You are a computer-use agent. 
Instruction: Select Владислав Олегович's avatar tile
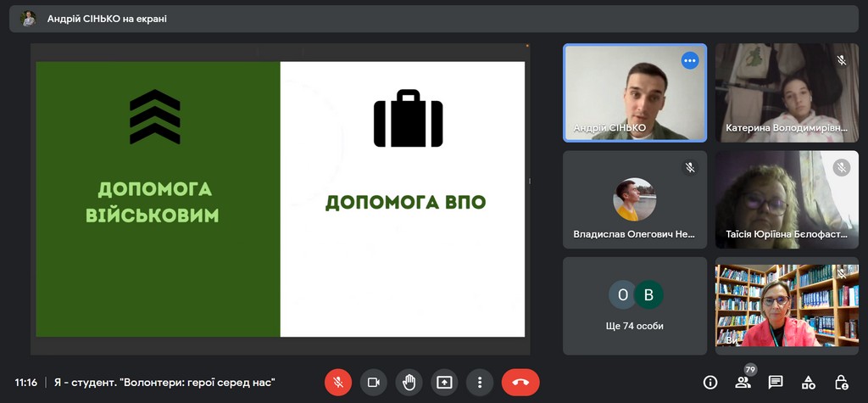coord(635,199)
